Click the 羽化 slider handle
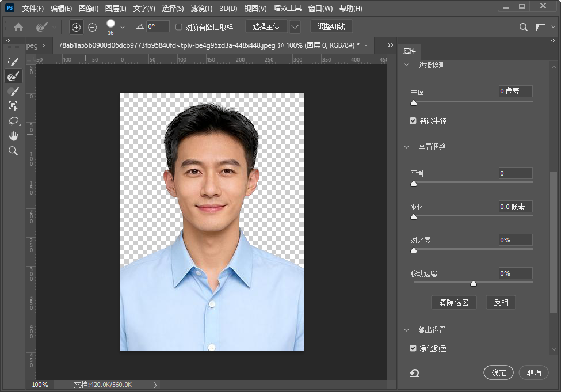Image resolution: width=561 pixels, height=392 pixels. pyautogui.click(x=414, y=217)
